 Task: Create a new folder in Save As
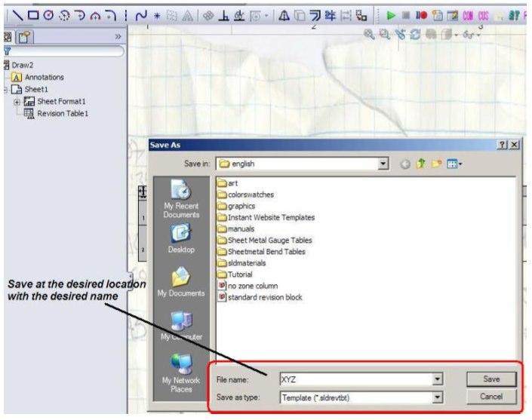(x=436, y=164)
